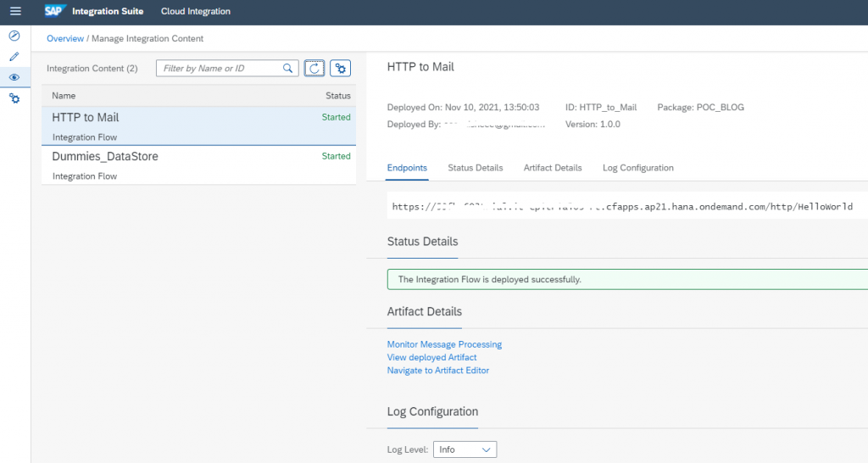Click the Package: POC_BLOG text
The width and height of the screenshot is (868, 463).
point(701,108)
